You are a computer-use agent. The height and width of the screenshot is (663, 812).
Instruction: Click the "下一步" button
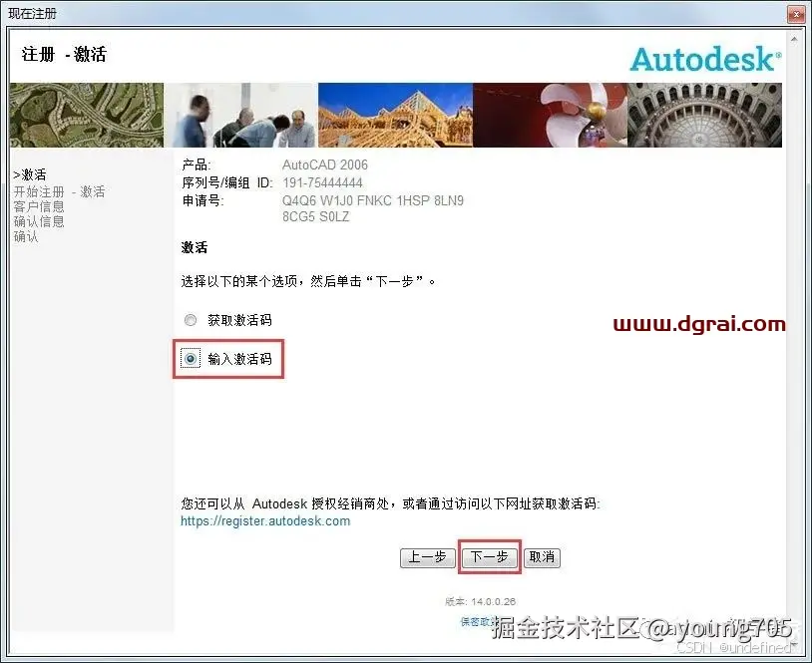489,558
